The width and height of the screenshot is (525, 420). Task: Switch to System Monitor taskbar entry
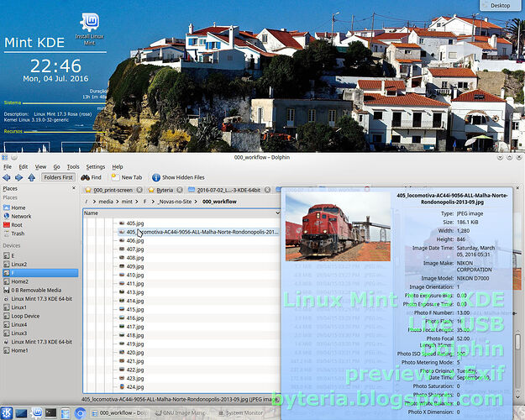(x=242, y=413)
